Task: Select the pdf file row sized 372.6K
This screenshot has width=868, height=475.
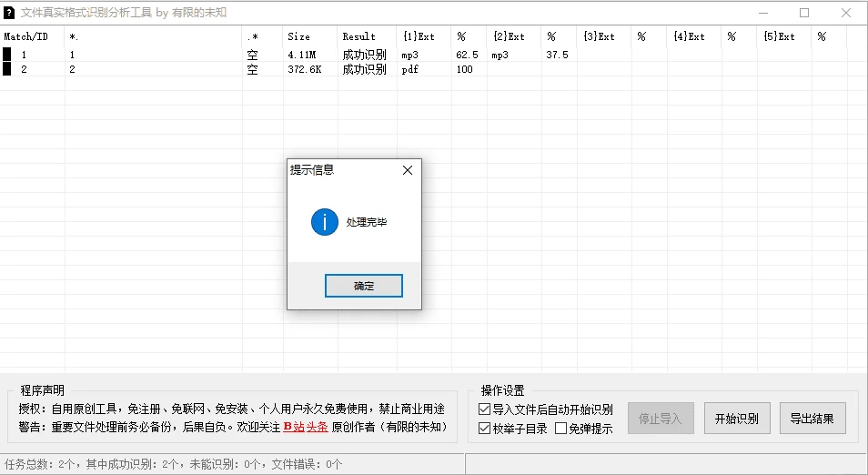Action: click(303, 69)
